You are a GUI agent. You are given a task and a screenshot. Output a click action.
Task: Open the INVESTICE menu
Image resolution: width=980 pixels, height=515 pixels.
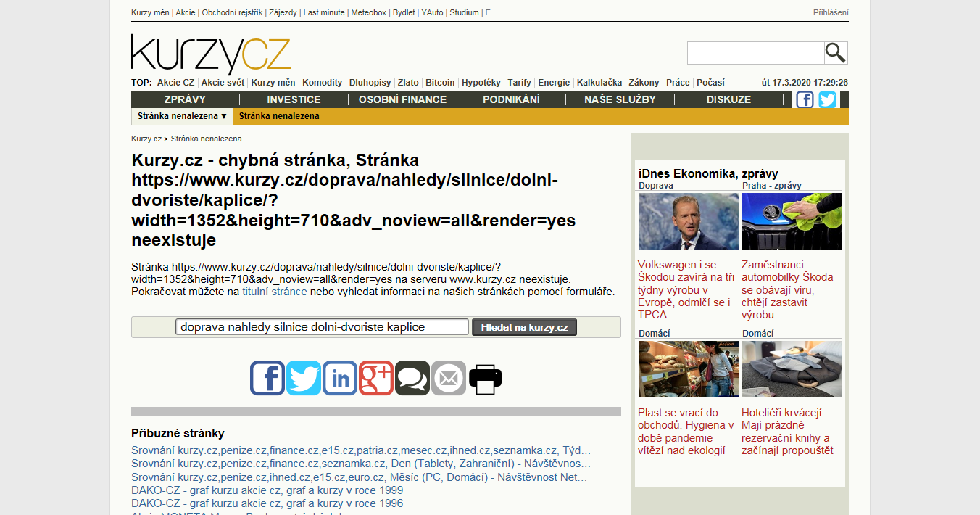pyautogui.click(x=294, y=99)
